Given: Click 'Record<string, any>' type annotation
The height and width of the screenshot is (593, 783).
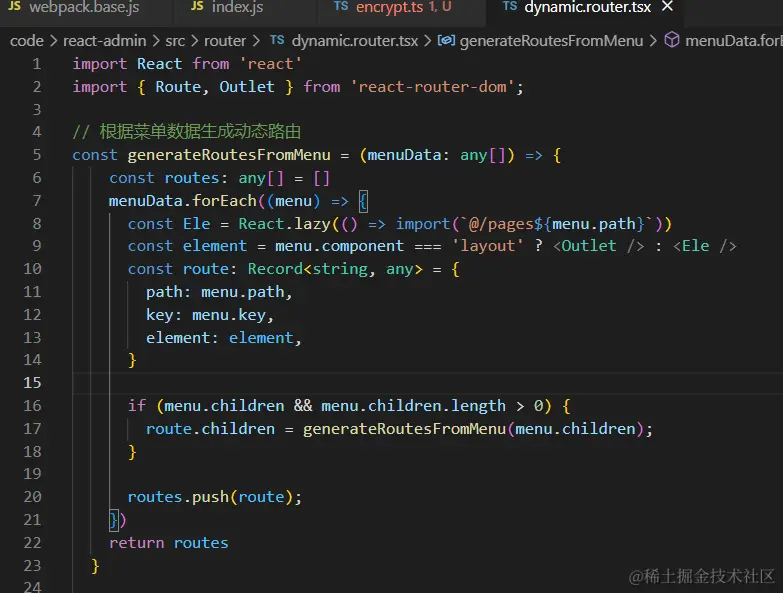Looking at the screenshot, I should tap(335, 269).
